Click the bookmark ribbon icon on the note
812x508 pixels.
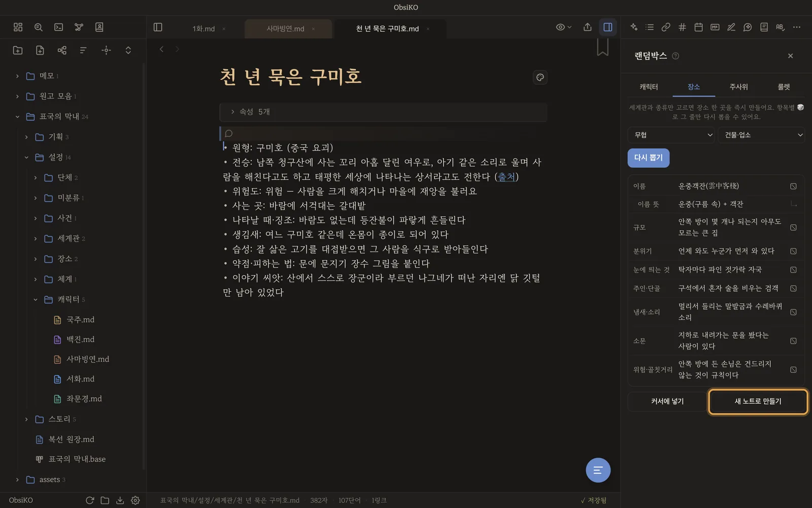point(602,47)
